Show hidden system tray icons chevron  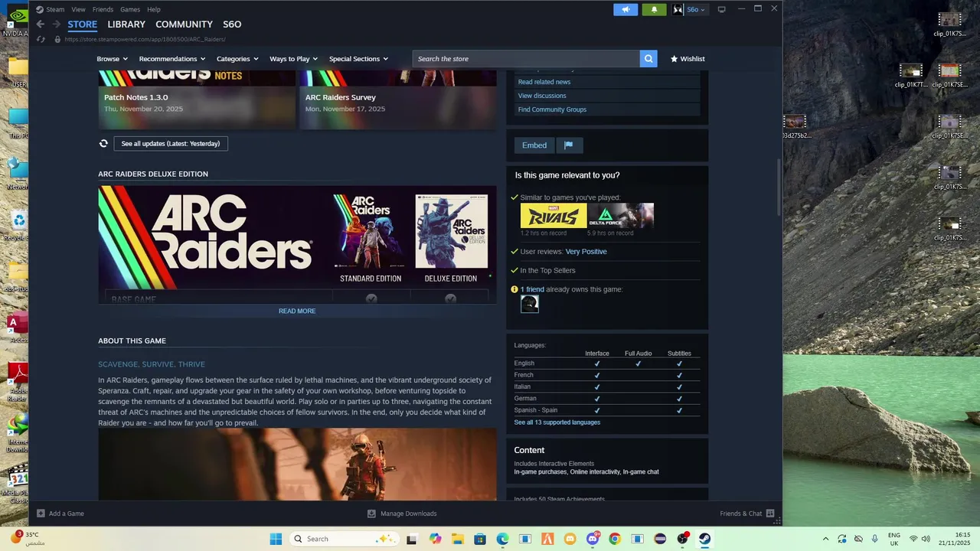point(825,539)
